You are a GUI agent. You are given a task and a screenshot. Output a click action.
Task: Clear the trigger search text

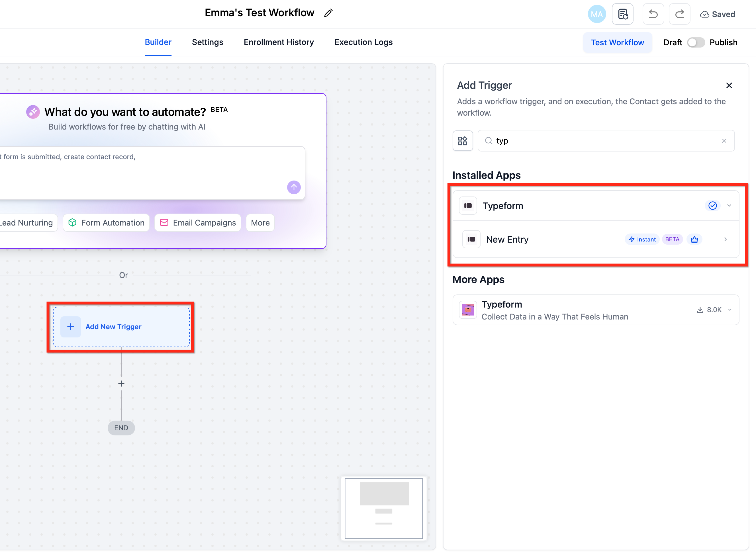[x=724, y=141]
